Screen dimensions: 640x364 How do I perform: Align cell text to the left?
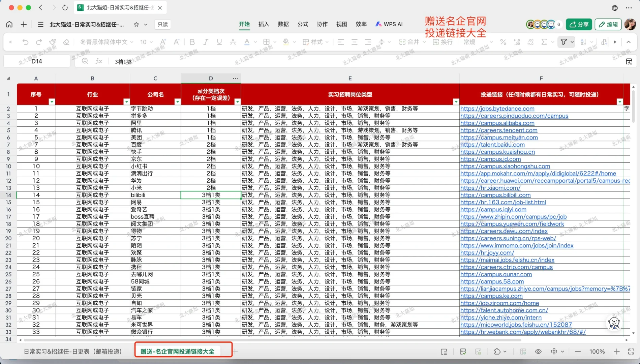click(x=341, y=42)
